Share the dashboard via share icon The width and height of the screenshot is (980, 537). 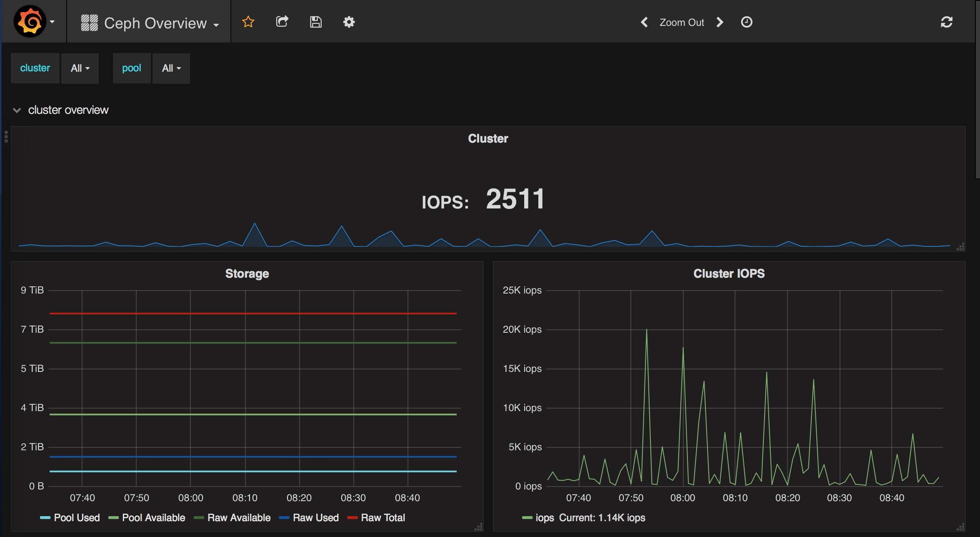pos(282,22)
